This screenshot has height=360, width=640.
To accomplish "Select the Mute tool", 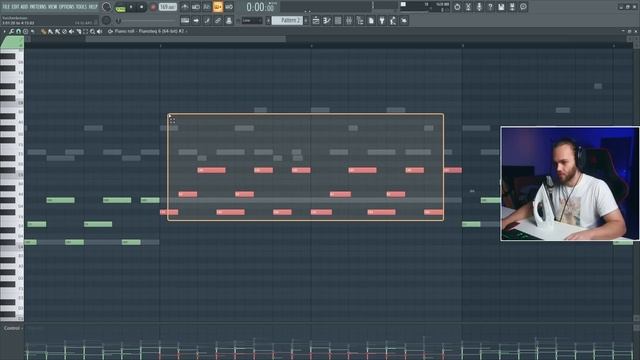I will pyautogui.click(x=71, y=31).
